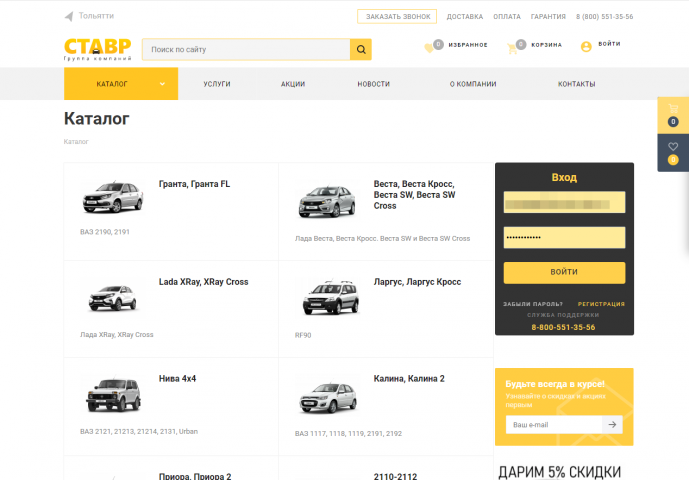Click the ВАЗ 2190, 2191 description text
Viewport: 689px width, 480px height.
pyautogui.click(x=105, y=232)
